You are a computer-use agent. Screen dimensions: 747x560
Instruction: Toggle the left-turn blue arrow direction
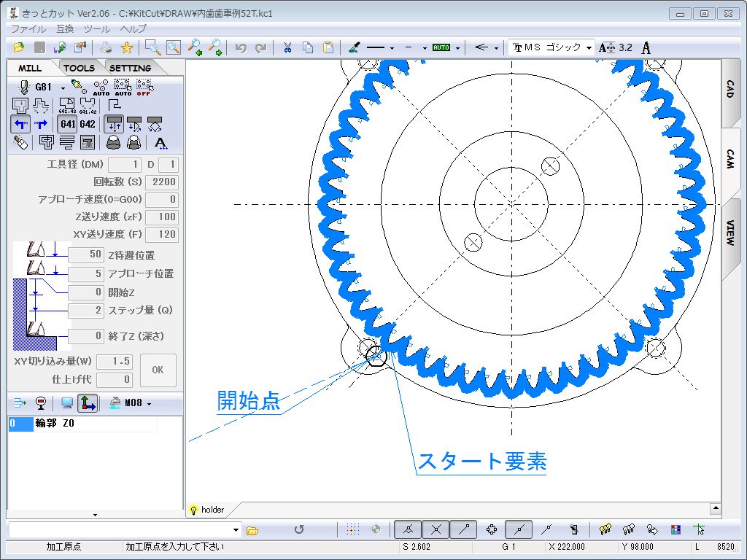point(20,124)
